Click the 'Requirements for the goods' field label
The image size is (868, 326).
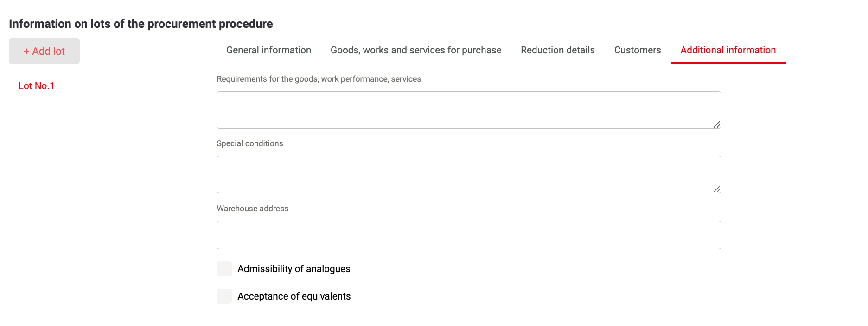pos(319,79)
